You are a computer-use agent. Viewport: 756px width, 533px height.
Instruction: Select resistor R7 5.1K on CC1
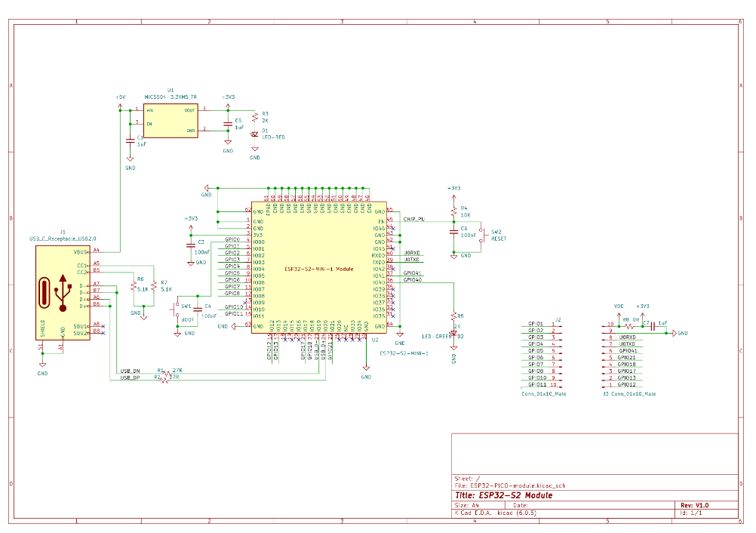pyautogui.click(x=154, y=286)
